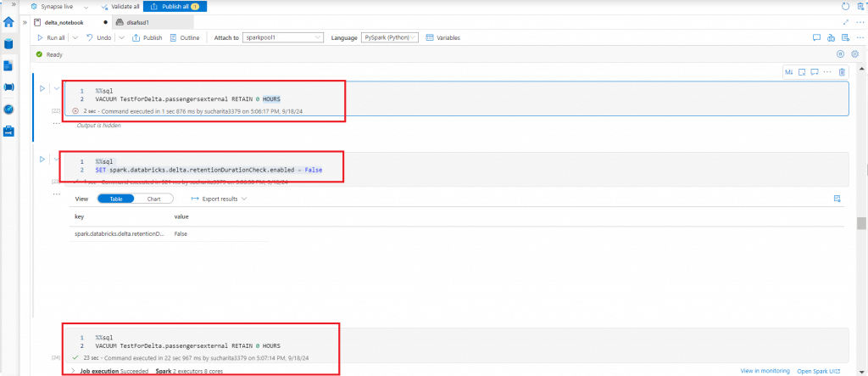Viewport: 868px width, 376px height.
Task: Click the notebook settings gear icon
Action: tap(854, 54)
